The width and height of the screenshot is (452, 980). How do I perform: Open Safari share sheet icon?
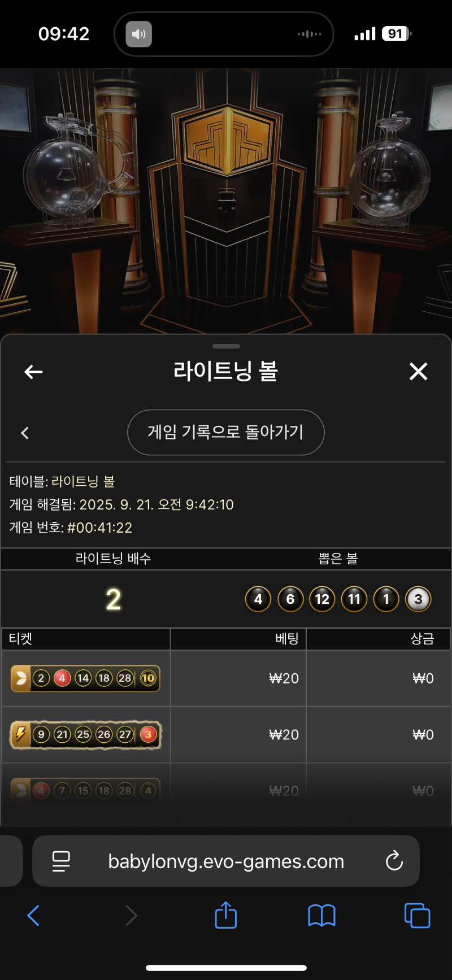[x=226, y=914]
